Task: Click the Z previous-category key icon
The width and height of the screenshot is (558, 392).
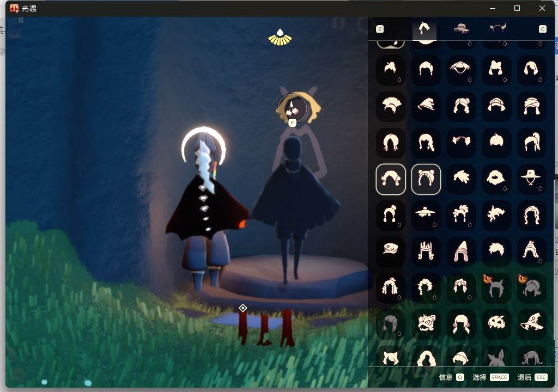Action: 380,29
